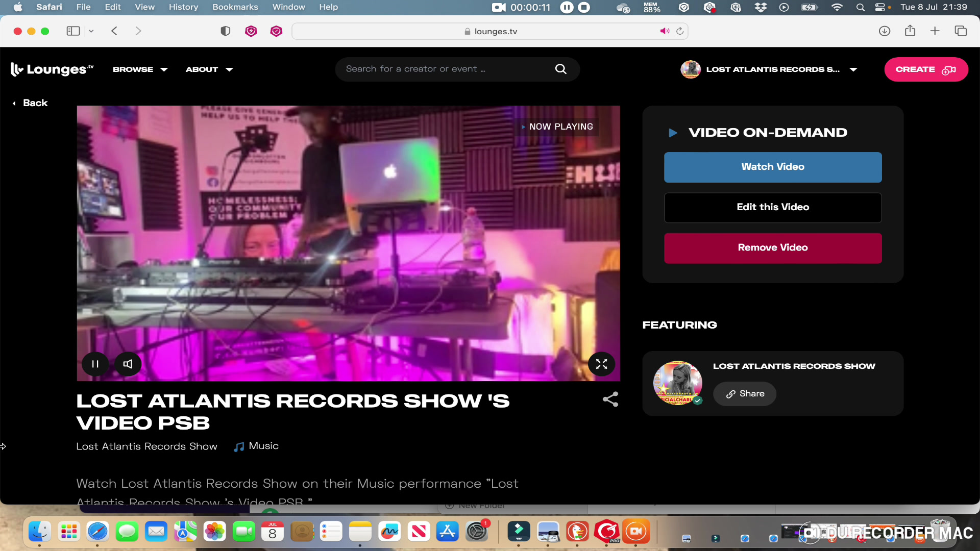Open the About dropdown menu

209,69
